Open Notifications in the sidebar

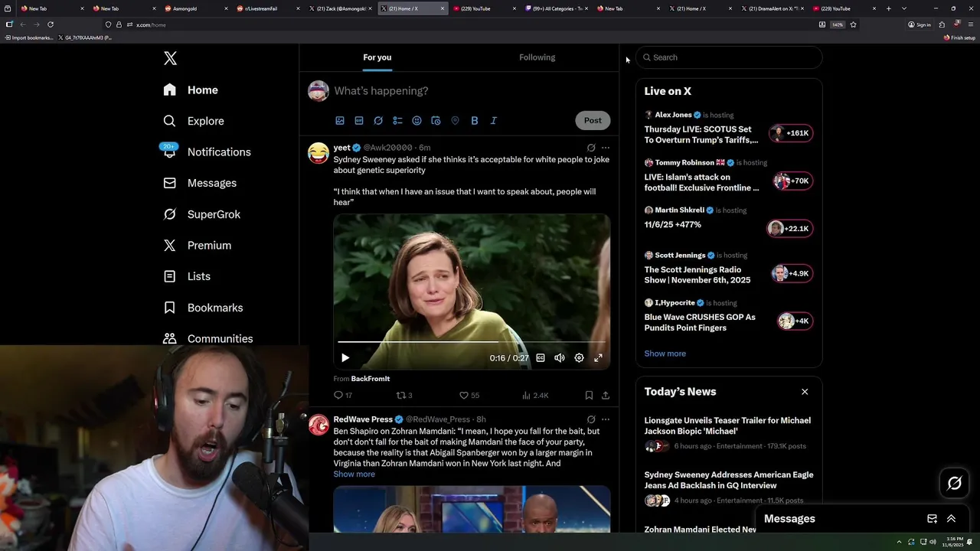pyautogui.click(x=207, y=152)
